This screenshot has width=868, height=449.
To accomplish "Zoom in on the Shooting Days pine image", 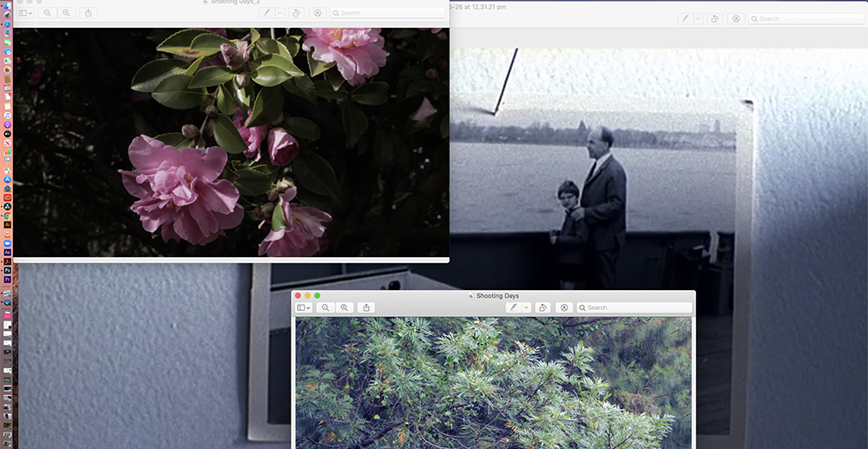I will pyautogui.click(x=345, y=307).
